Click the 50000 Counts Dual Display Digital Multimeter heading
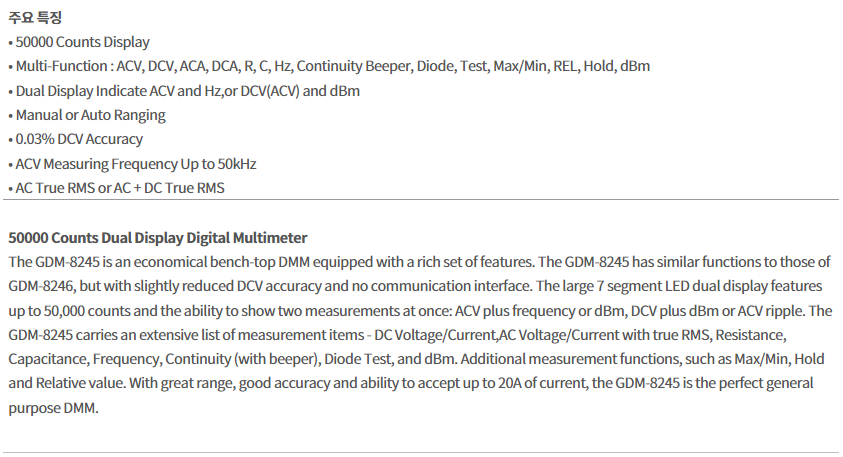Screen dimensions: 843x457 pos(158,238)
